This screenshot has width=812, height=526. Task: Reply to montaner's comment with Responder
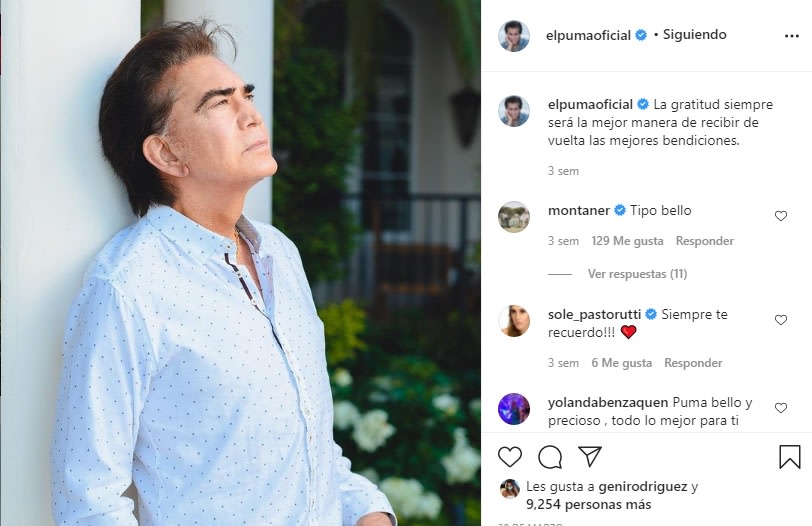(704, 241)
